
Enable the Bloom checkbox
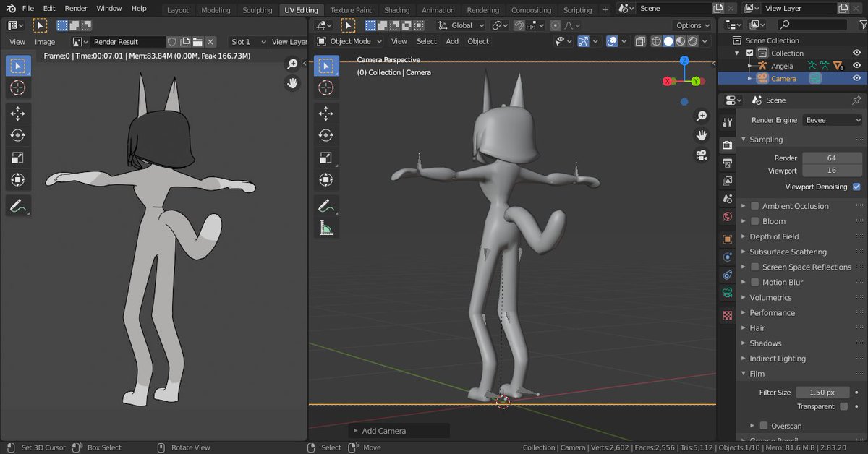coord(754,221)
